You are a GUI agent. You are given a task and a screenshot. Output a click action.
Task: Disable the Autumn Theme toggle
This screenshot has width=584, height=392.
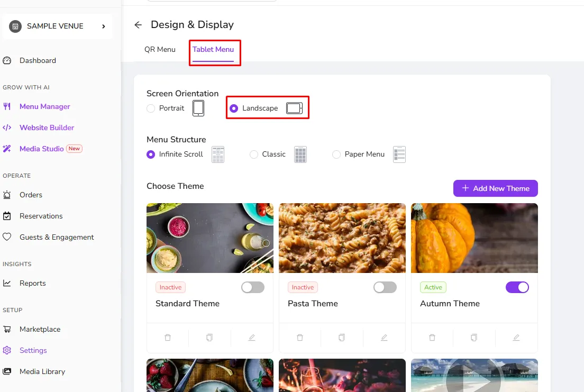[517, 287]
